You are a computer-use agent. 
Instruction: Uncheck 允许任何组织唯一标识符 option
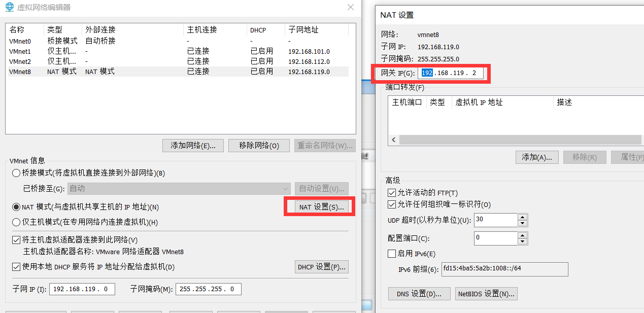(391, 204)
